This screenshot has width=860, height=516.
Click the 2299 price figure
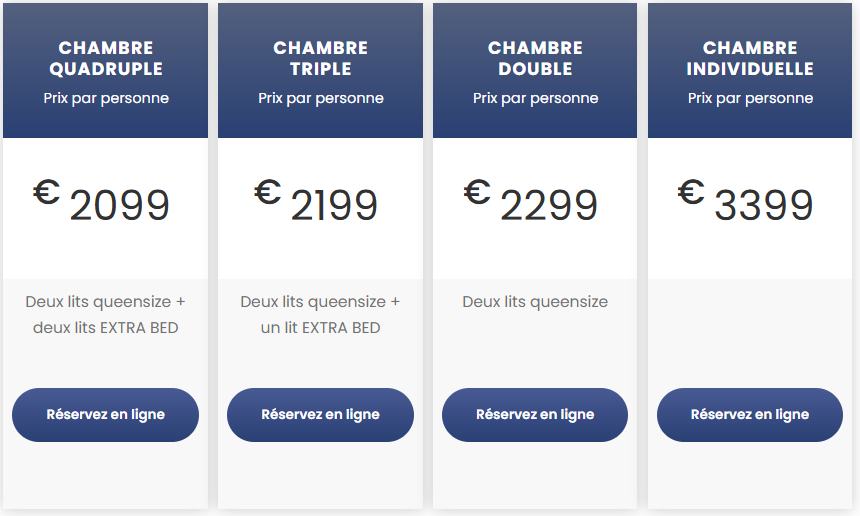pyautogui.click(x=549, y=207)
